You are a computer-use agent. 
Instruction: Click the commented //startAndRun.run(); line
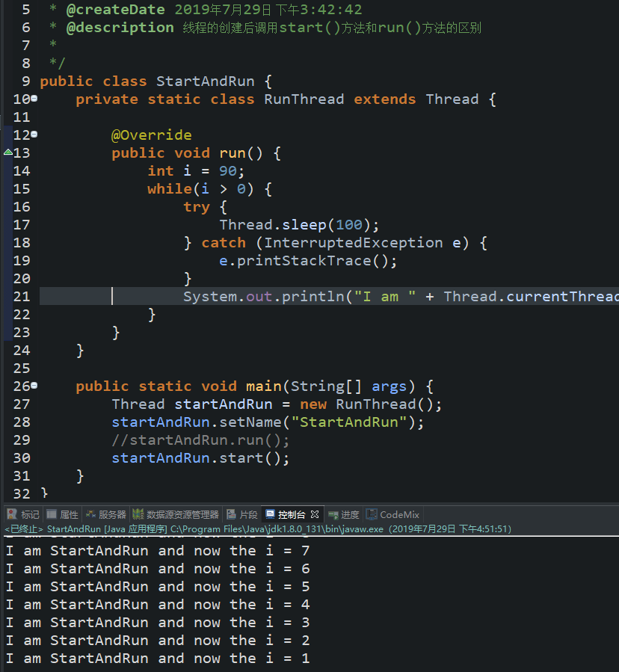tap(200, 440)
